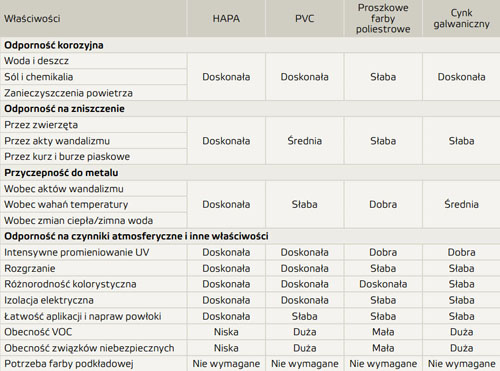
Task: Click the HAPA column header
Action: (226, 18)
